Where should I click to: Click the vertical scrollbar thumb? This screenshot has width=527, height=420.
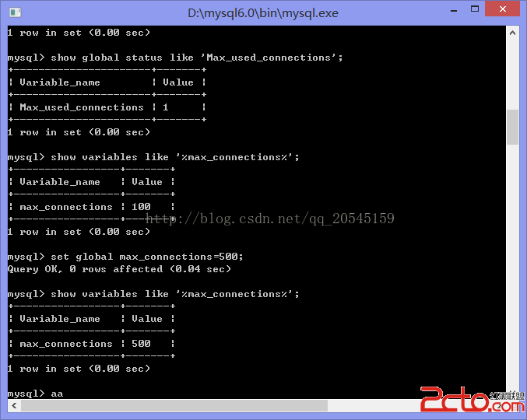click(512, 127)
